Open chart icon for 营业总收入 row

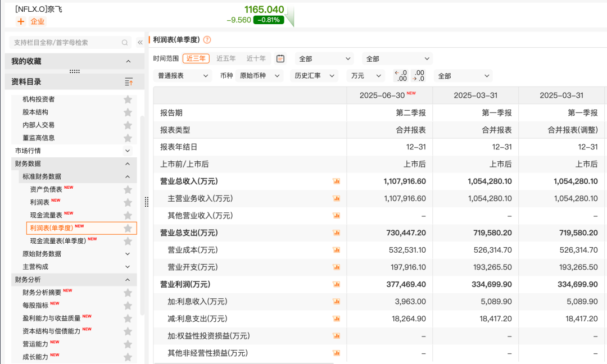coord(337,181)
